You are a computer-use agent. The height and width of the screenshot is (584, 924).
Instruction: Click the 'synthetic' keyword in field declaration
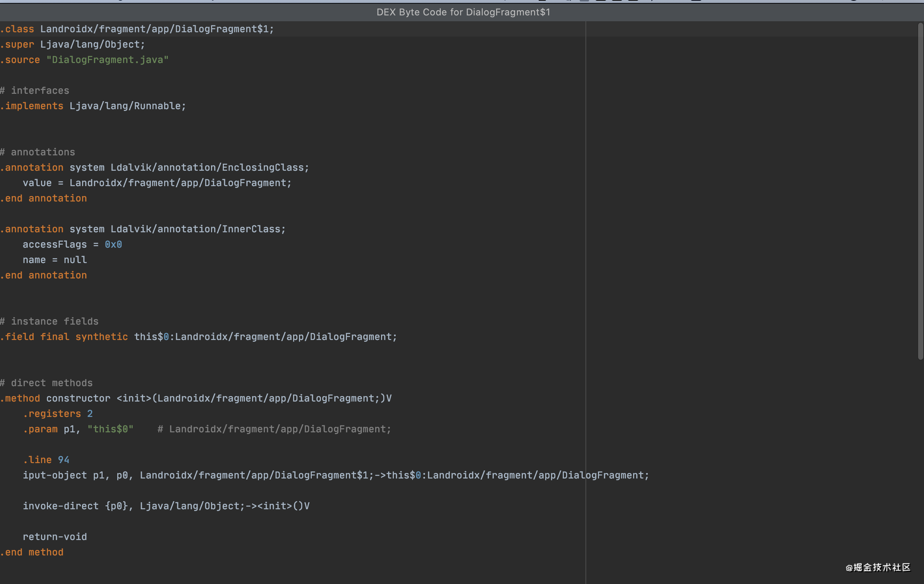(x=101, y=337)
